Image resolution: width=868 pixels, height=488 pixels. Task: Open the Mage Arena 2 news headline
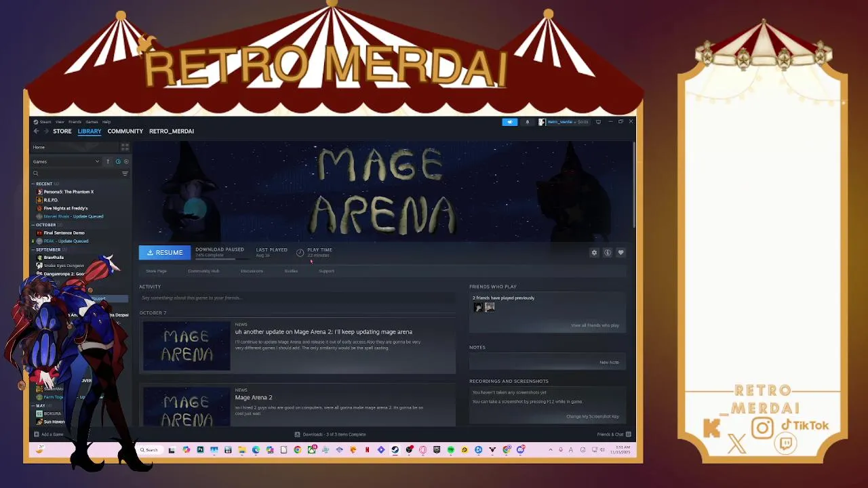(254, 398)
